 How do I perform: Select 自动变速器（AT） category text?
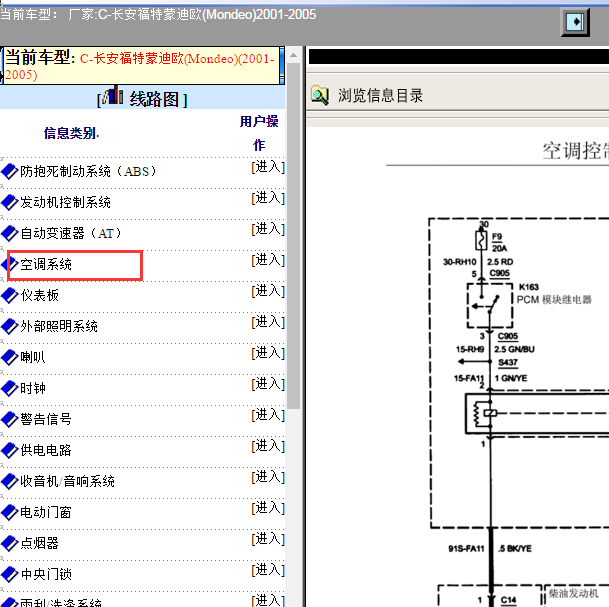click(71, 233)
